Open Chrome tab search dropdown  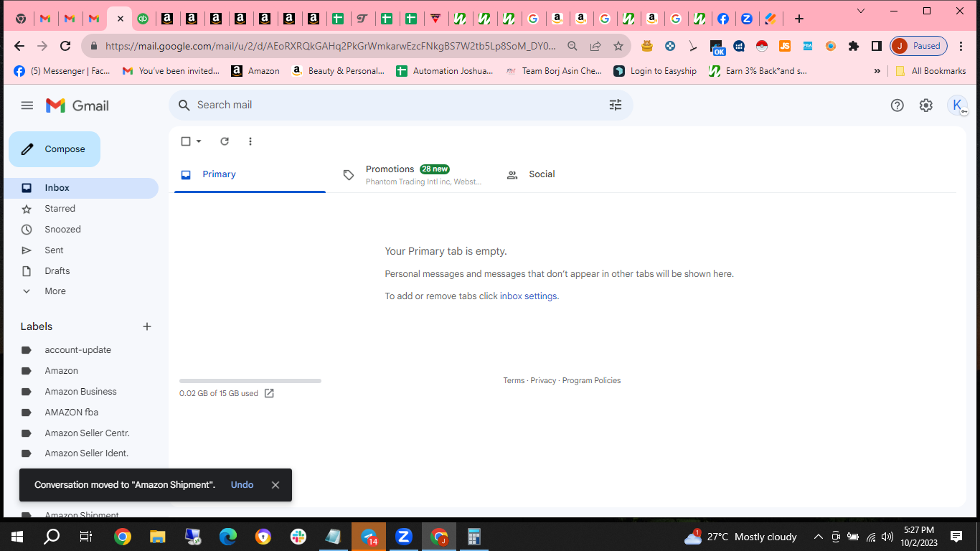pyautogui.click(x=861, y=11)
